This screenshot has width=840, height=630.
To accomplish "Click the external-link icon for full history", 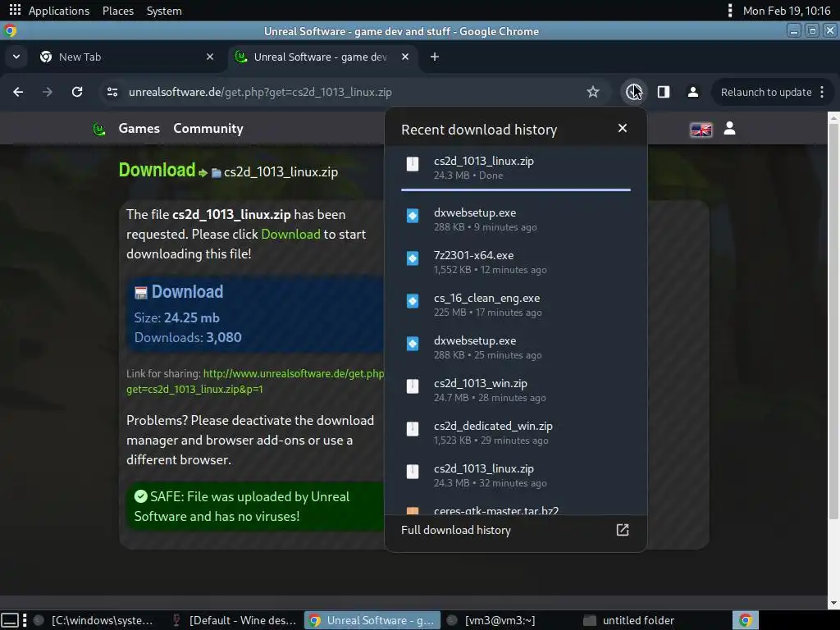I will tap(622, 531).
